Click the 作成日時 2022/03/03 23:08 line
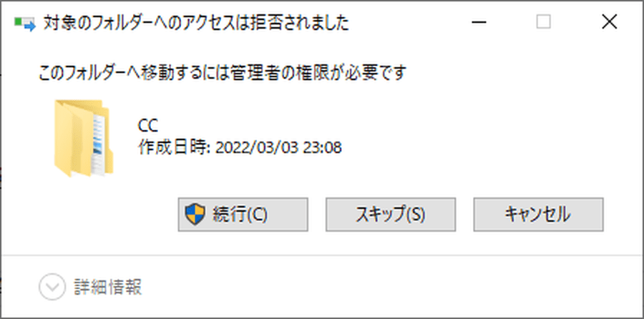Screen dimensions: 644x319 (x=240, y=147)
